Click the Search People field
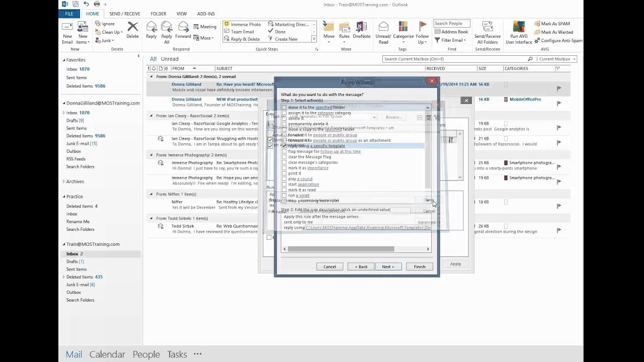The height and width of the screenshot is (362, 644). point(451,23)
